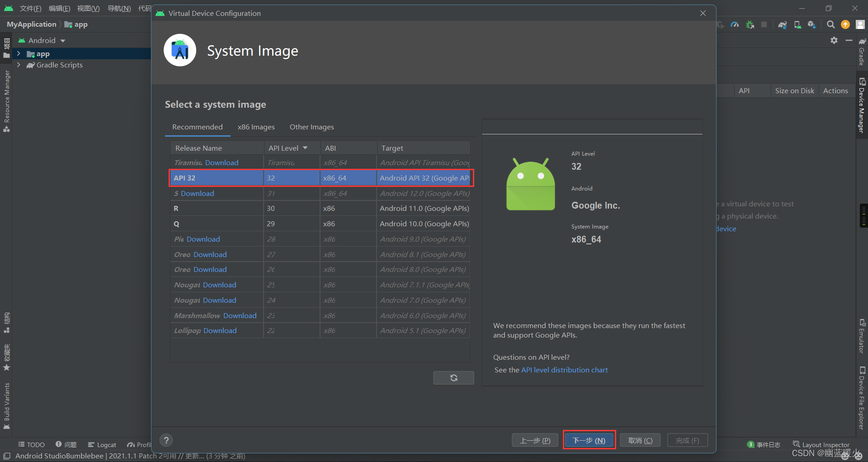Viewport: 868px width, 462px height.
Task: Click Attach Debugger to Android Process icon
Action: pyautogui.click(x=750, y=24)
